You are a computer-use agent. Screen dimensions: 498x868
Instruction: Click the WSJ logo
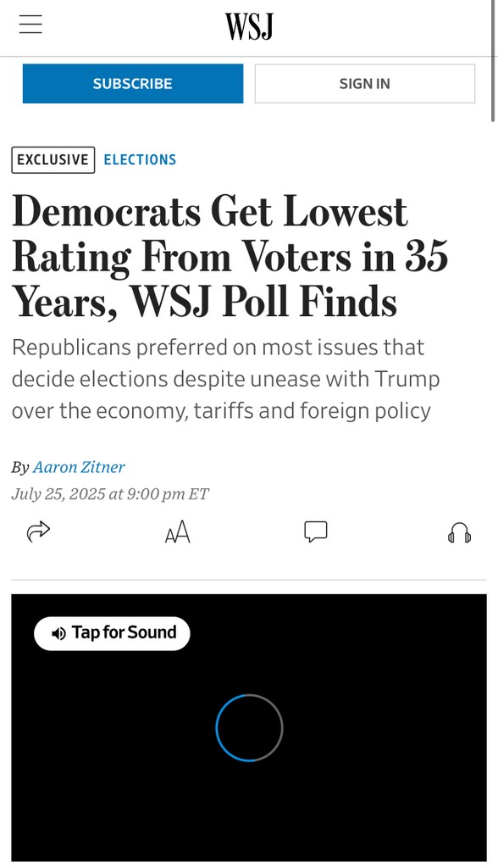point(249,26)
